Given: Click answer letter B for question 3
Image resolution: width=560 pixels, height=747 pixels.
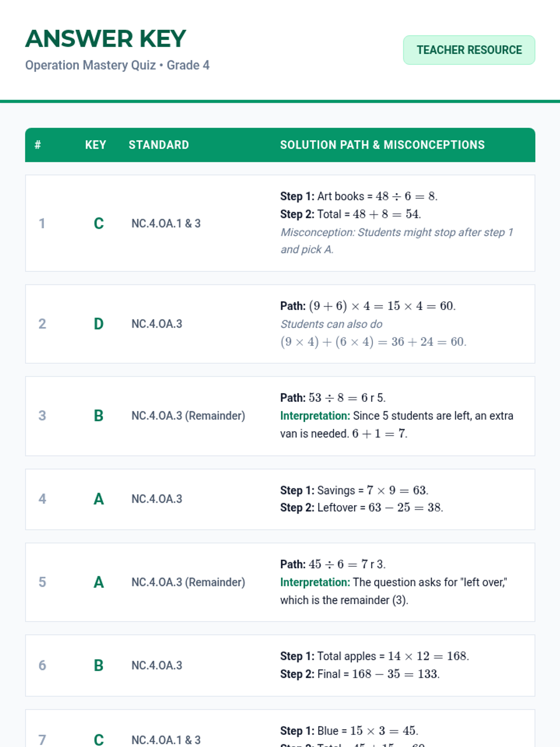Looking at the screenshot, I should pyautogui.click(x=98, y=416).
